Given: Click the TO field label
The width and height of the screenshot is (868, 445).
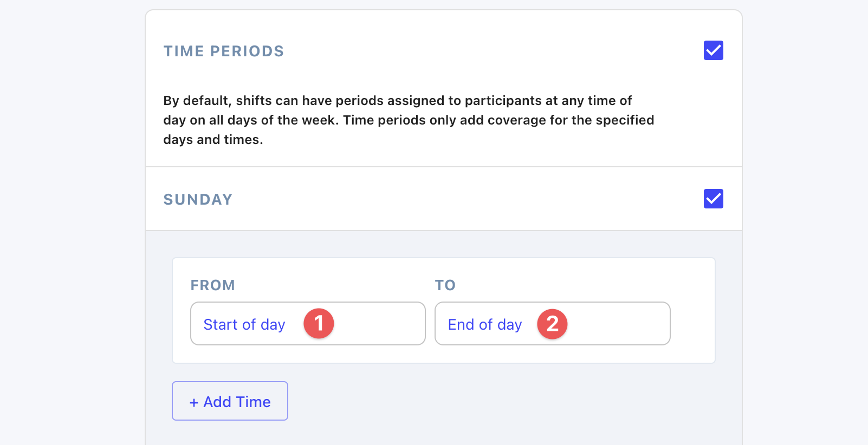Looking at the screenshot, I should coord(445,285).
